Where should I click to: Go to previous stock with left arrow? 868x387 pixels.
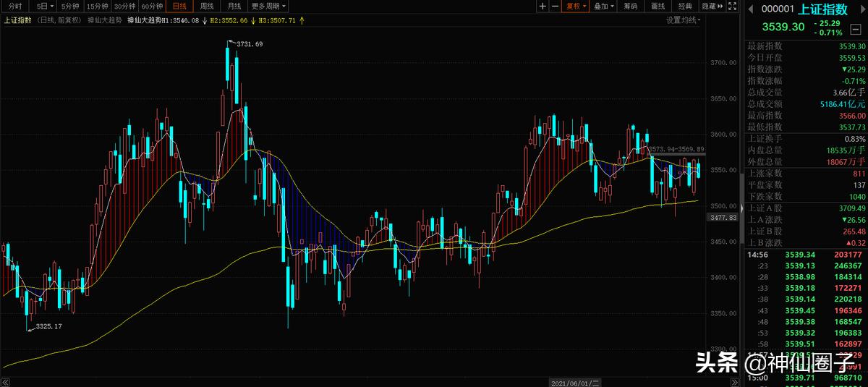coord(752,9)
